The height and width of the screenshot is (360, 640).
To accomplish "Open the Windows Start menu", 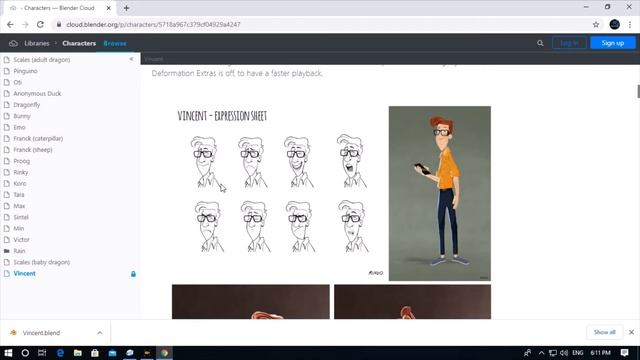I will (8, 353).
